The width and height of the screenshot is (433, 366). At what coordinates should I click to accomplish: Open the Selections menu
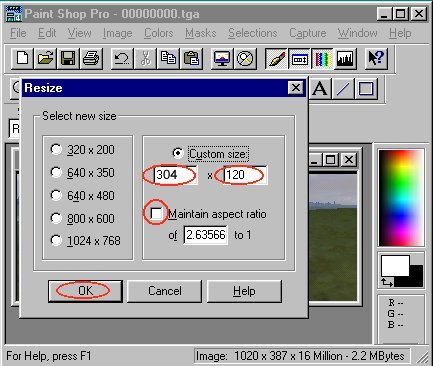(x=253, y=33)
